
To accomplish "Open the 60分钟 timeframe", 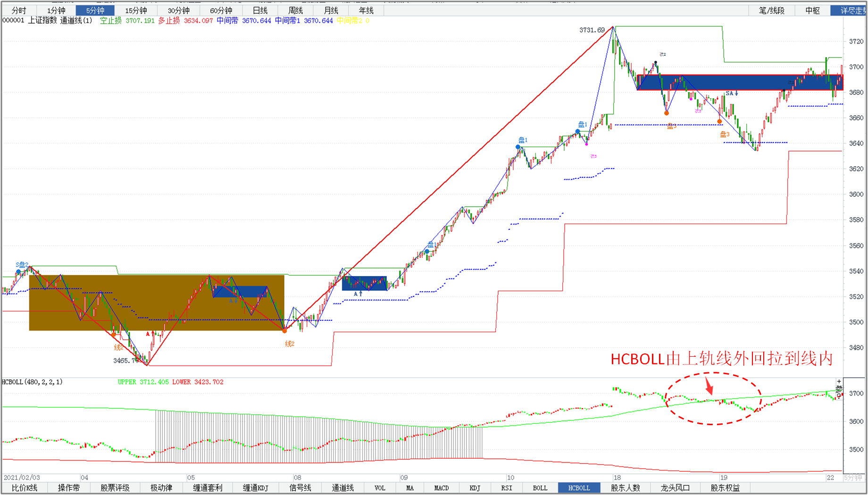I will click(x=221, y=10).
